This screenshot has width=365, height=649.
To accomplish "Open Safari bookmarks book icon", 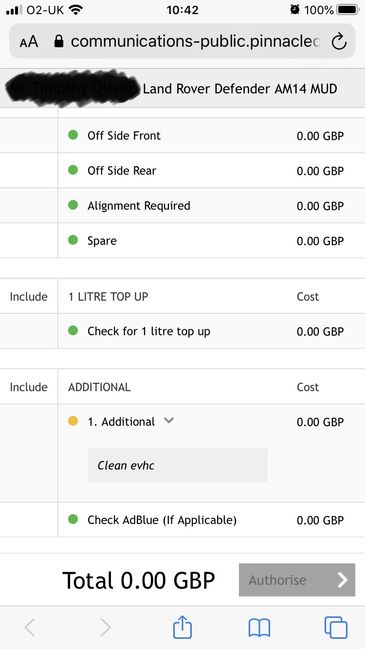I will click(x=259, y=628).
